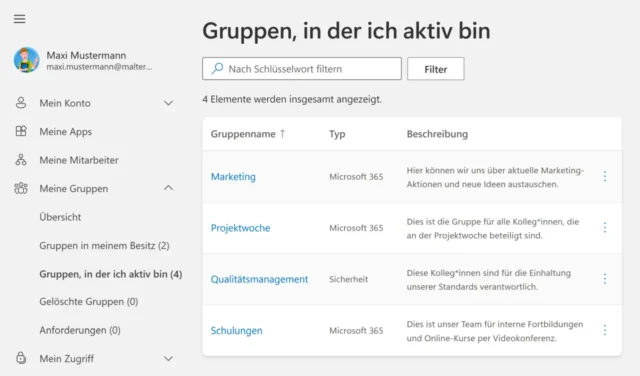The height and width of the screenshot is (376, 640).
Task: Open the Projektwoche group link
Action: [240, 228]
